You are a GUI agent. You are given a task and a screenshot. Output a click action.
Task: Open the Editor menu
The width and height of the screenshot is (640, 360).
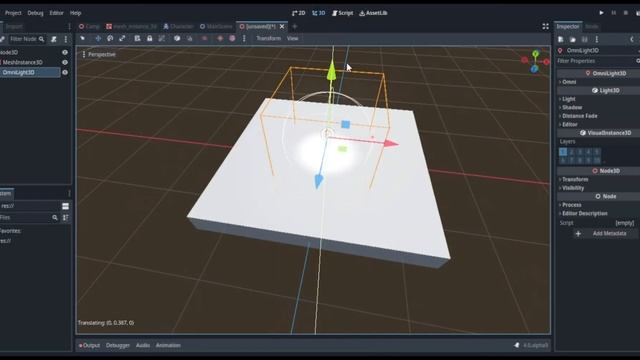(56, 13)
